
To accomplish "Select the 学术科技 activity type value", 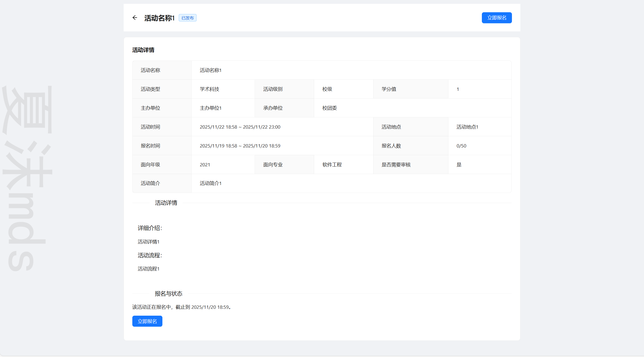I will 209,89.
